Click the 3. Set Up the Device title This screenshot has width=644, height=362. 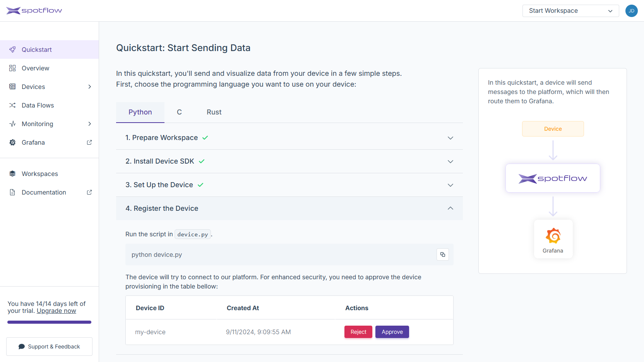click(x=159, y=185)
